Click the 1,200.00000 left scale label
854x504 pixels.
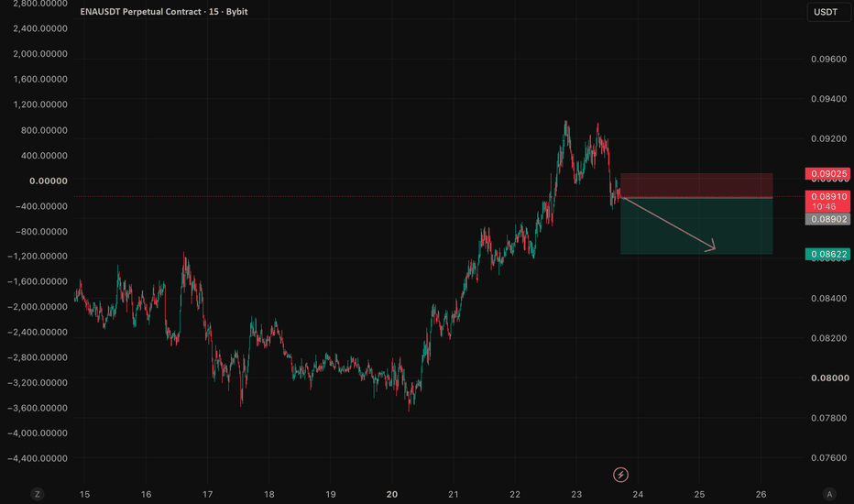[40, 104]
